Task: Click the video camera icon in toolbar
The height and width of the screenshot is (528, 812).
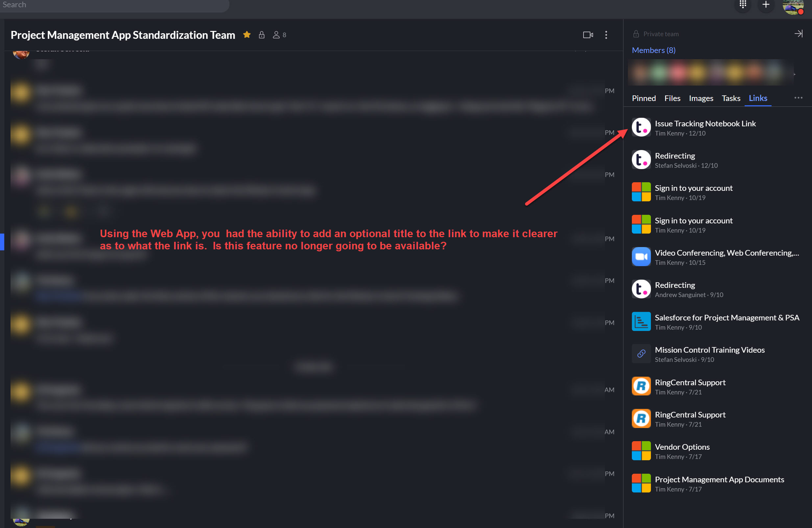Action: [x=588, y=34]
